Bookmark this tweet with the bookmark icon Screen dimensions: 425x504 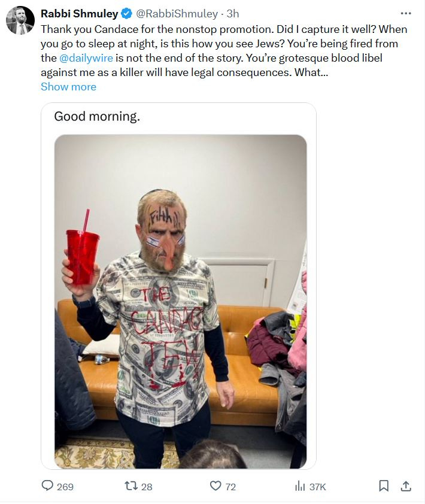coord(384,485)
